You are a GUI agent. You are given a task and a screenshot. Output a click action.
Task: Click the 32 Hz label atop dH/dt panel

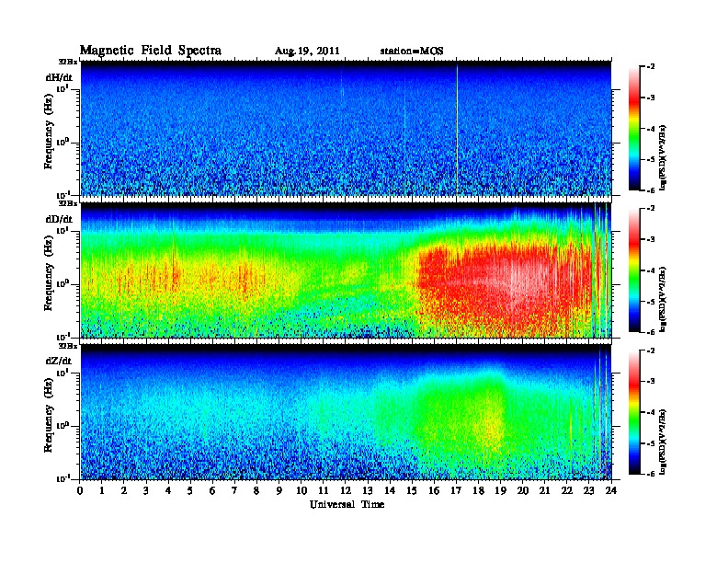pyautogui.click(x=68, y=62)
